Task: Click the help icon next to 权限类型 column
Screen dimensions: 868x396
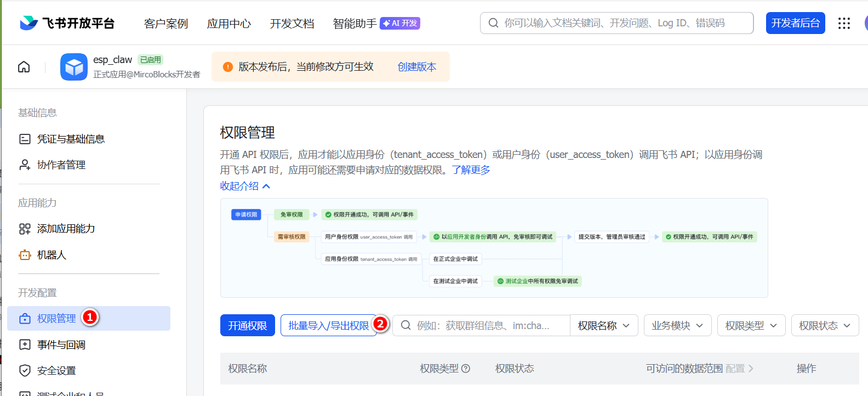Action: click(x=466, y=369)
